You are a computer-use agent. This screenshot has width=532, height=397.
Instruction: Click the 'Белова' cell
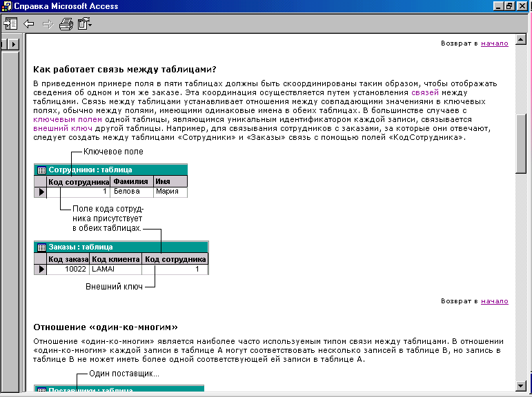[132, 192]
